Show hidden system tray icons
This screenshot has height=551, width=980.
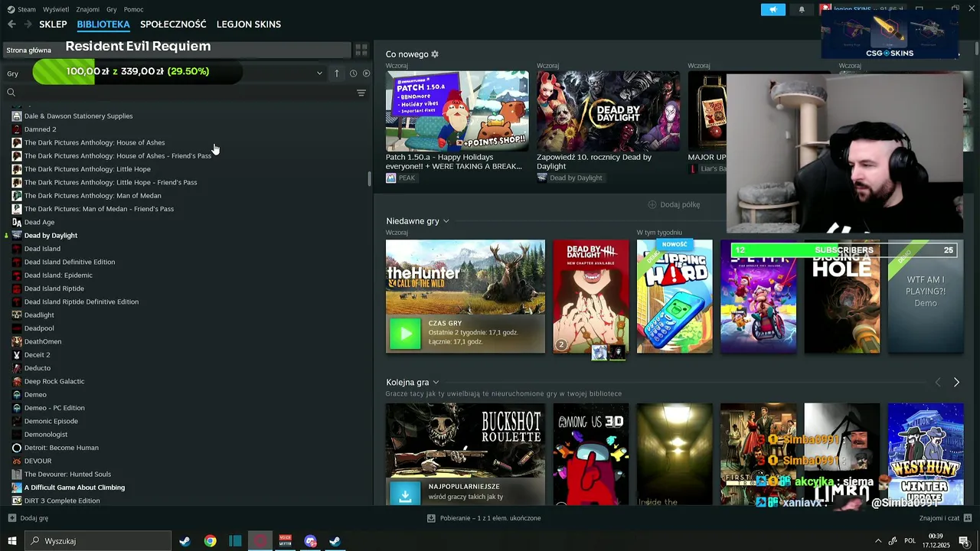(877, 541)
